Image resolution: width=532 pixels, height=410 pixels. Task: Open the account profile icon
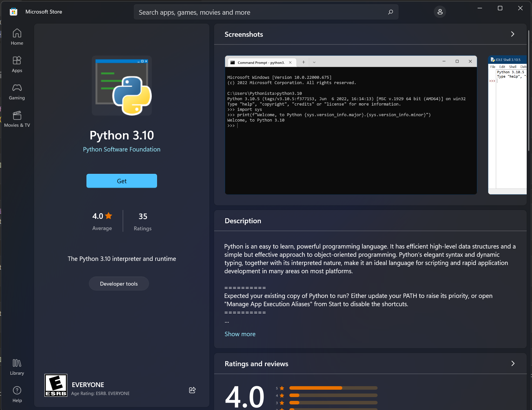point(440,12)
